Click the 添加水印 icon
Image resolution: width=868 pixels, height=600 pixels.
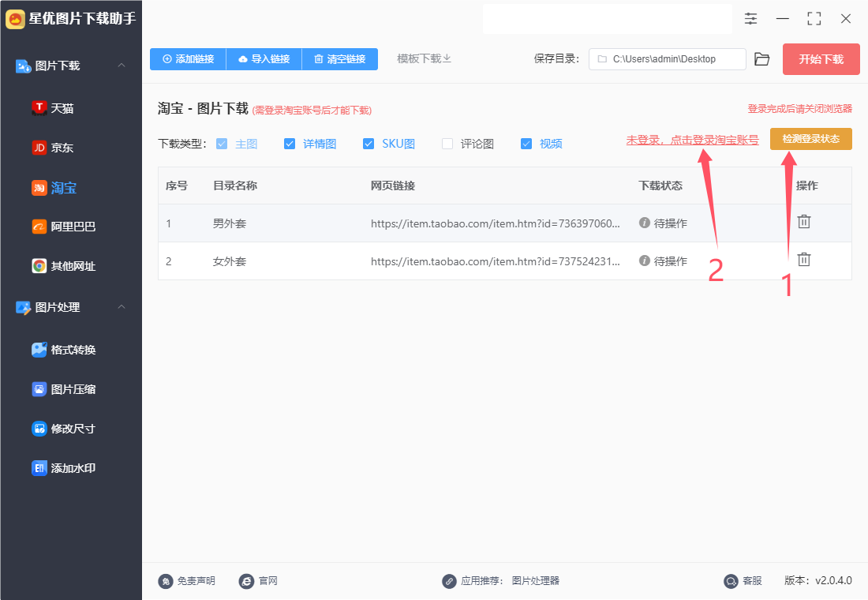(x=39, y=468)
